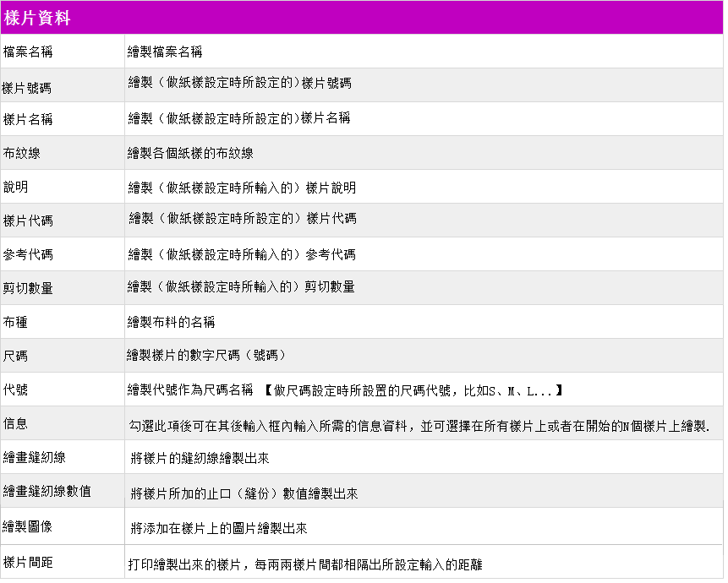Select the 繪製圖像 row label
The width and height of the screenshot is (728, 583).
pos(28,526)
